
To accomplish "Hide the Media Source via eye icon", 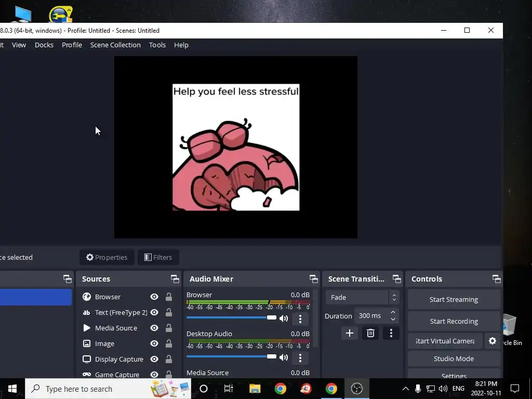I will tap(154, 328).
